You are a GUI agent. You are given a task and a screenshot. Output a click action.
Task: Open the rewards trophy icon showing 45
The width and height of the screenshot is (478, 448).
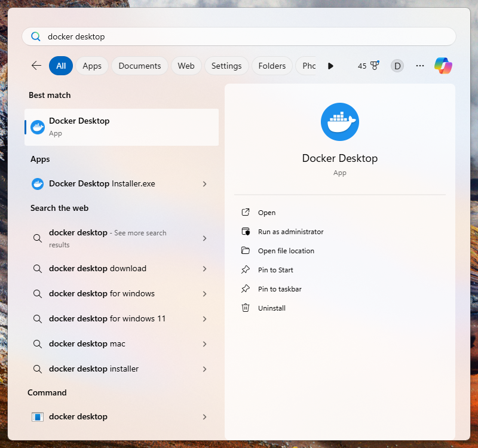pos(375,65)
